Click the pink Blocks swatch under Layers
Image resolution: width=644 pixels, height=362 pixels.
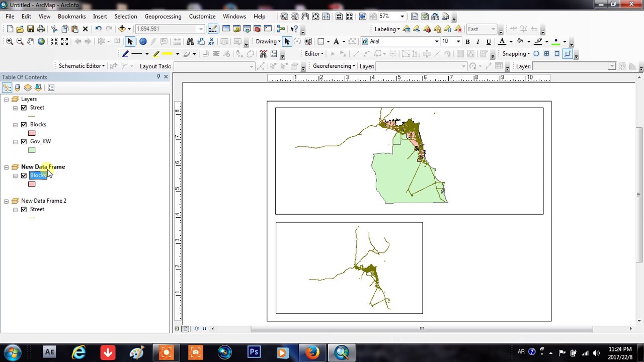[x=32, y=133]
